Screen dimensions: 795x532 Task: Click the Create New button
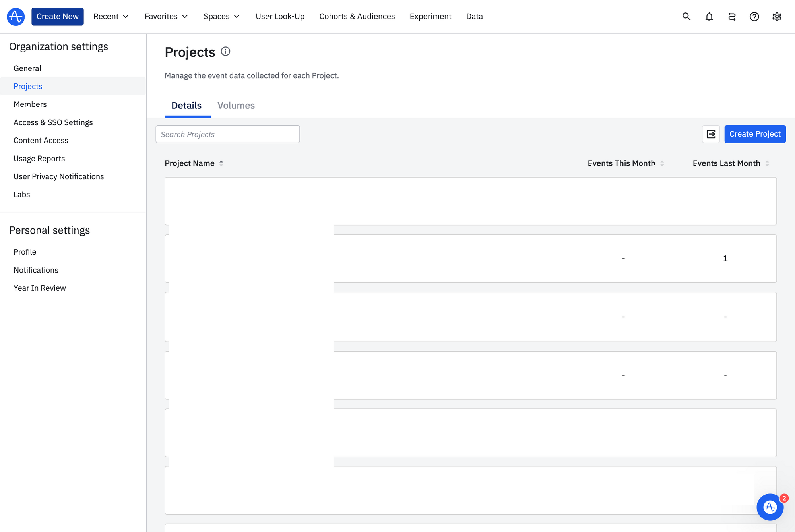pos(58,17)
